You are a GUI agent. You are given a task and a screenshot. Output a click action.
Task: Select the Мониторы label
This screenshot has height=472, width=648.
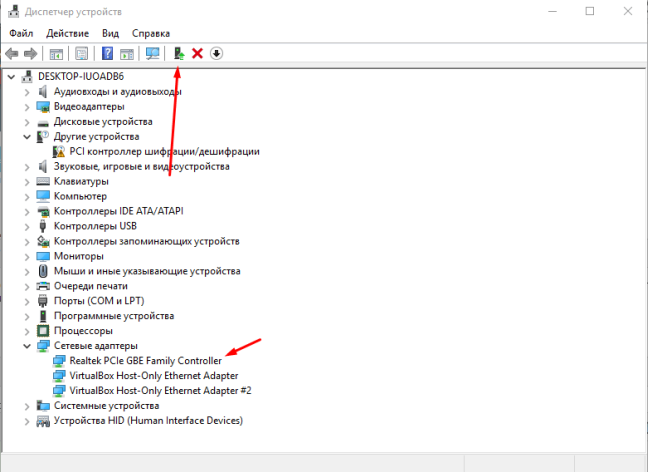(x=79, y=256)
